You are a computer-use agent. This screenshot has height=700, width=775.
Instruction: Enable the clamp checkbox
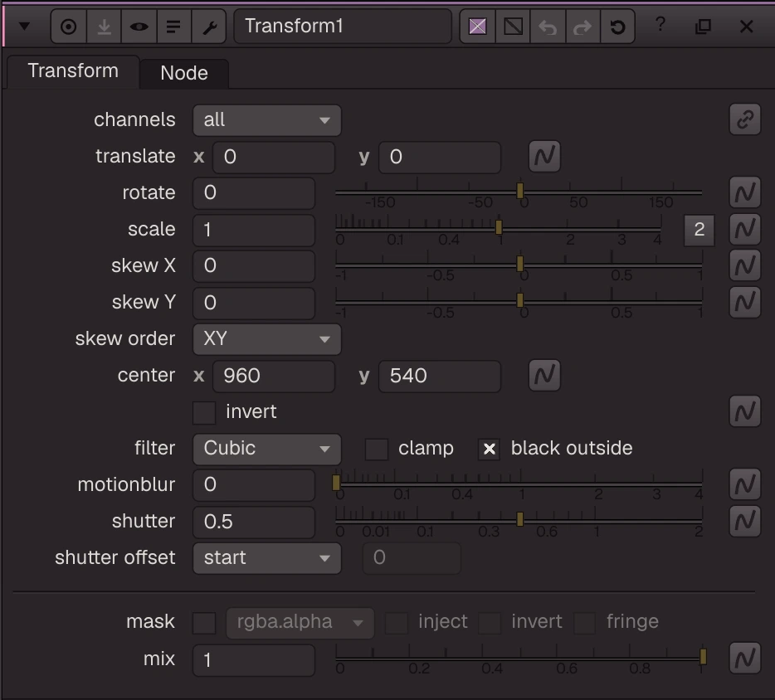point(376,449)
